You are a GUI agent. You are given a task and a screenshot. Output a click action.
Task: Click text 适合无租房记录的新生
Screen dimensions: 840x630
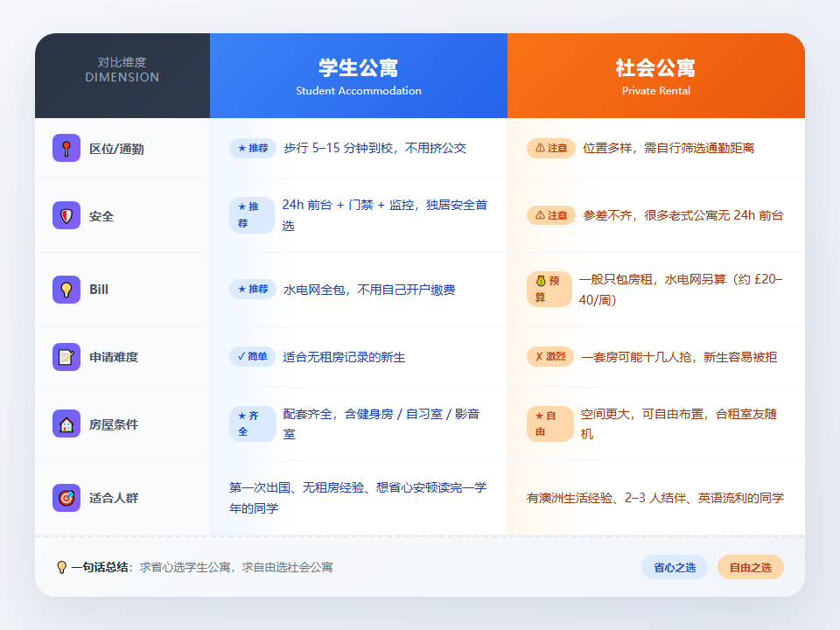[x=344, y=357]
